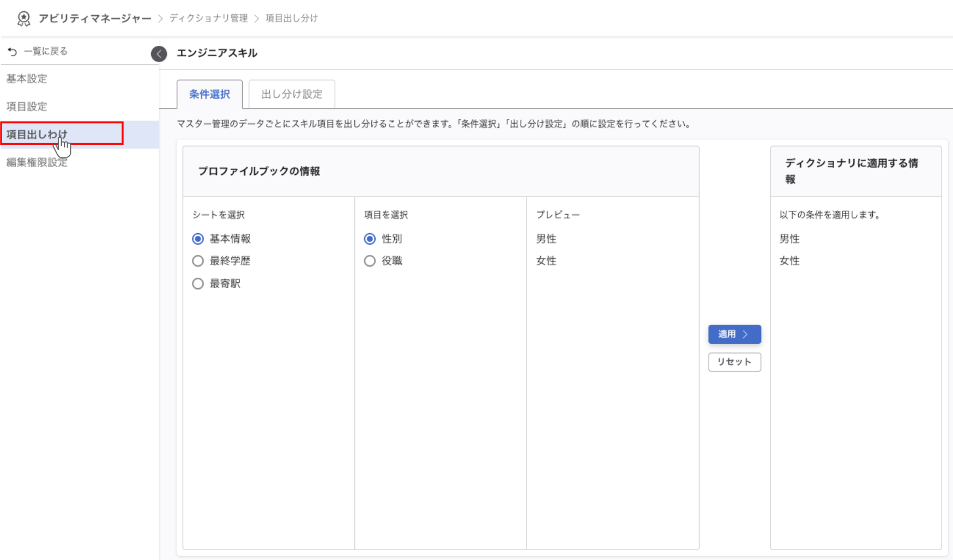This screenshot has width=953, height=560.
Task: Select 項目出しわけ in the sidebar
Action: click(x=80, y=134)
